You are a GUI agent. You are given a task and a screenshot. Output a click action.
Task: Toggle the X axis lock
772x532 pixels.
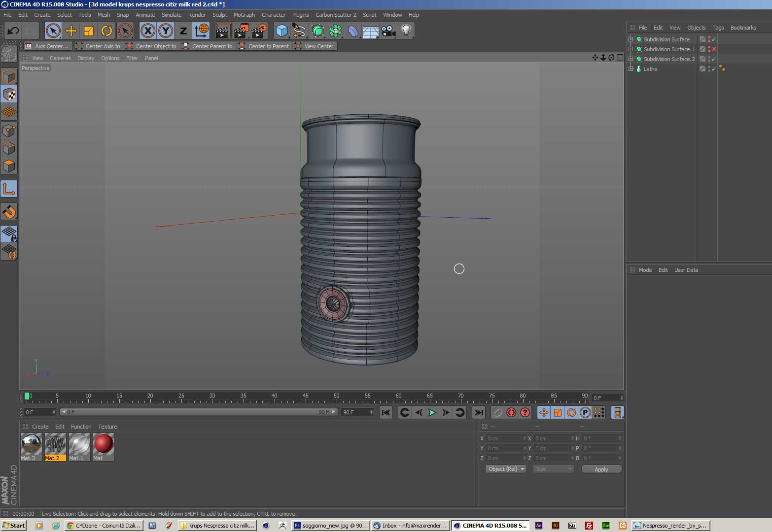[147, 31]
